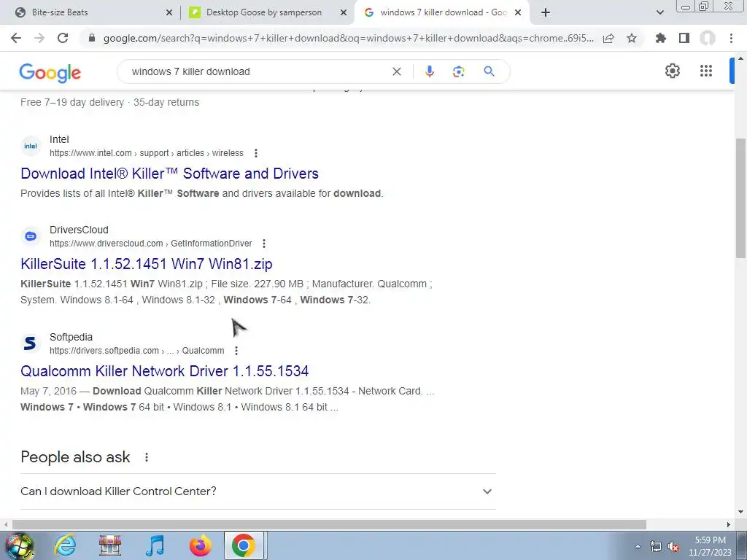Open the People also ask options menu
The image size is (747, 560).
point(146,457)
